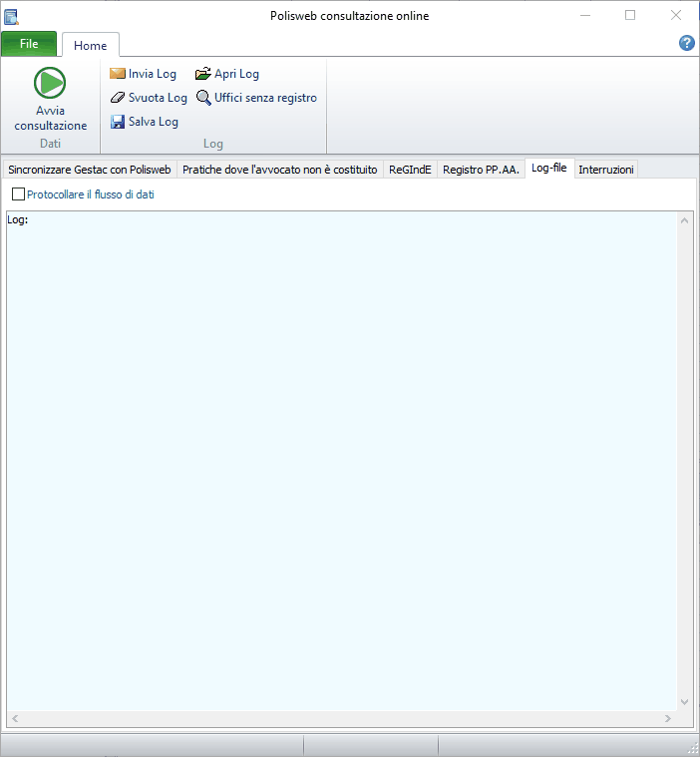This screenshot has height=757, width=700.
Task: Select the Log-file tab
Action: [x=549, y=168]
